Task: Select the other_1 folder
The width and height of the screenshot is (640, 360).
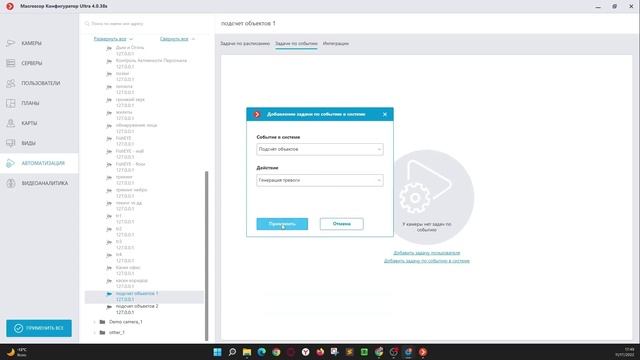Action: click(x=117, y=333)
